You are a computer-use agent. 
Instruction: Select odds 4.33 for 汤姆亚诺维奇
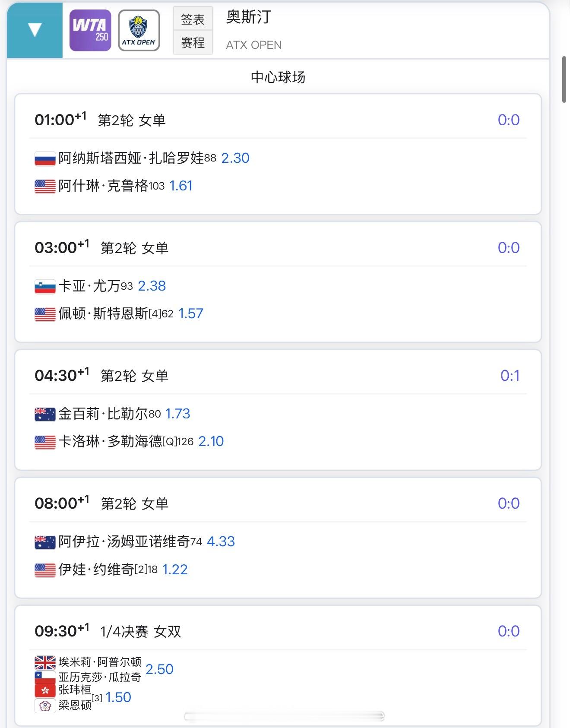coord(221,541)
